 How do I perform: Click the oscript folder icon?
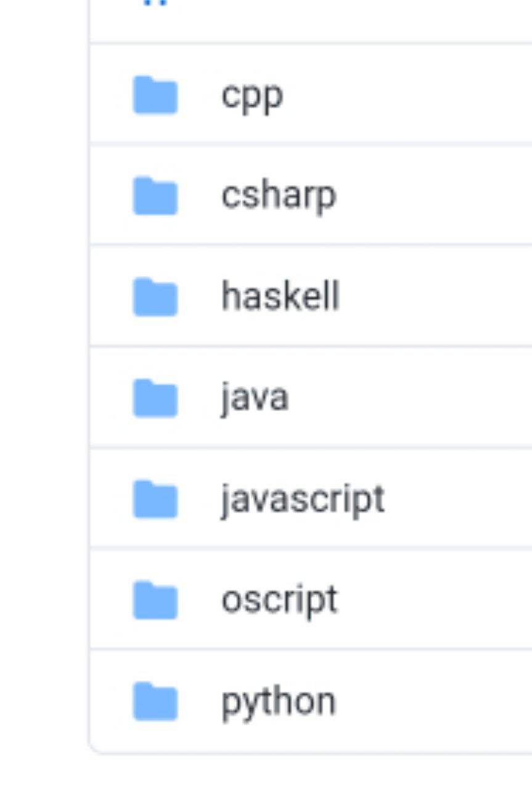coord(155,600)
